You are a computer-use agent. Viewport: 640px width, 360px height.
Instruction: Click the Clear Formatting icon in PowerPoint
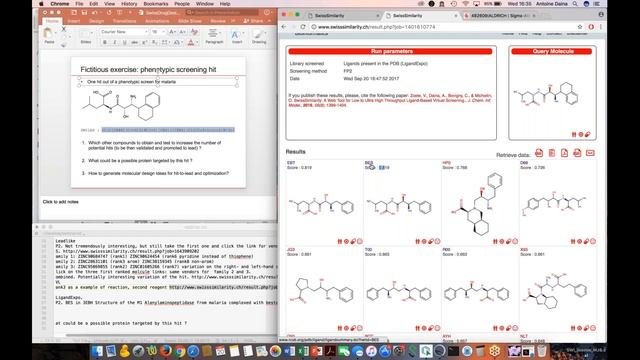pos(195,32)
